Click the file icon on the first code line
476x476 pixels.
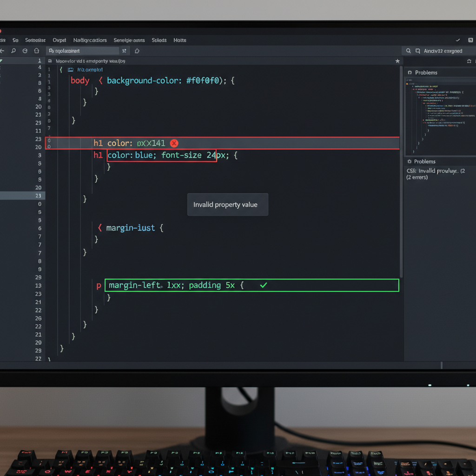tap(72, 70)
